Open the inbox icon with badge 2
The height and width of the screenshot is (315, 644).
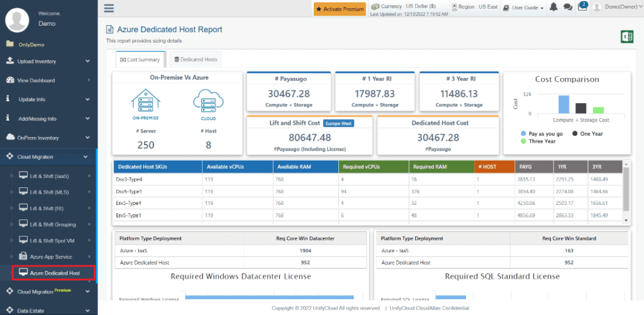[582, 7]
